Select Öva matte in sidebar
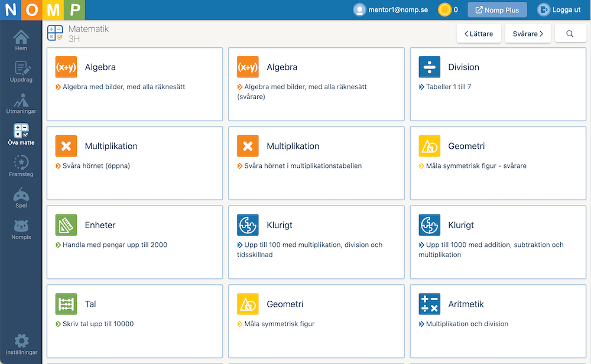591x364 pixels. coord(21,135)
